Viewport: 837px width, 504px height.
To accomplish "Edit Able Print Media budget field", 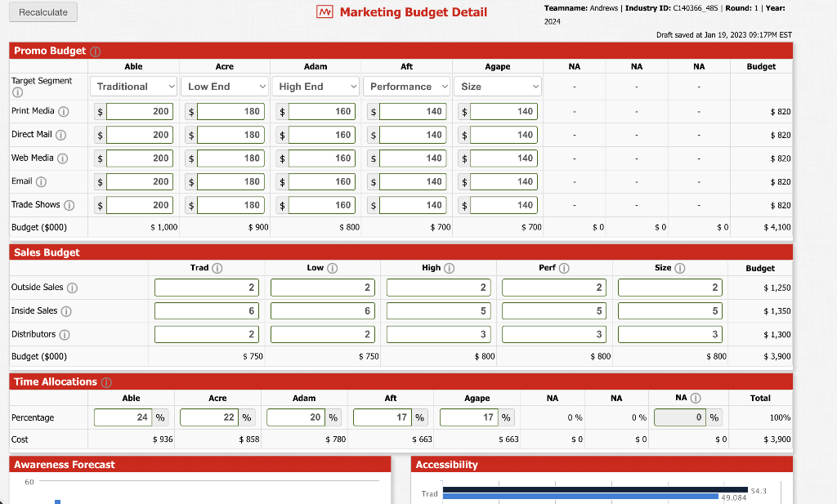I will coord(140,111).
